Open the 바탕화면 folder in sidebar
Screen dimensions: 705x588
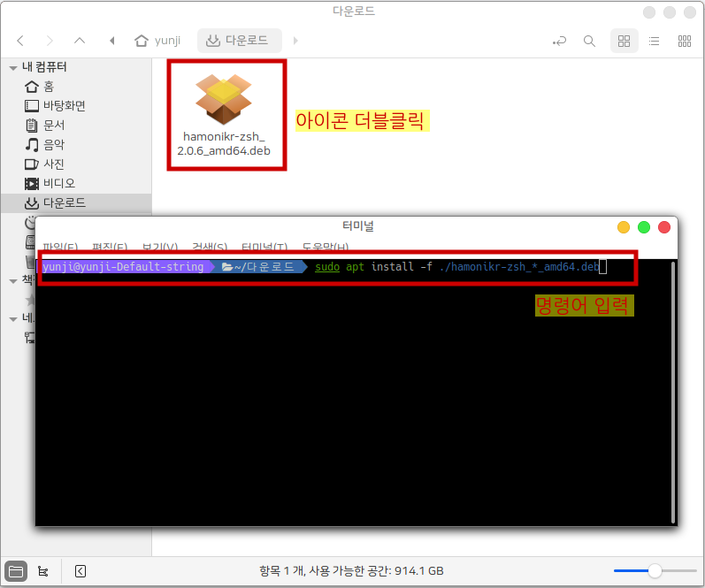pos(64,106)
